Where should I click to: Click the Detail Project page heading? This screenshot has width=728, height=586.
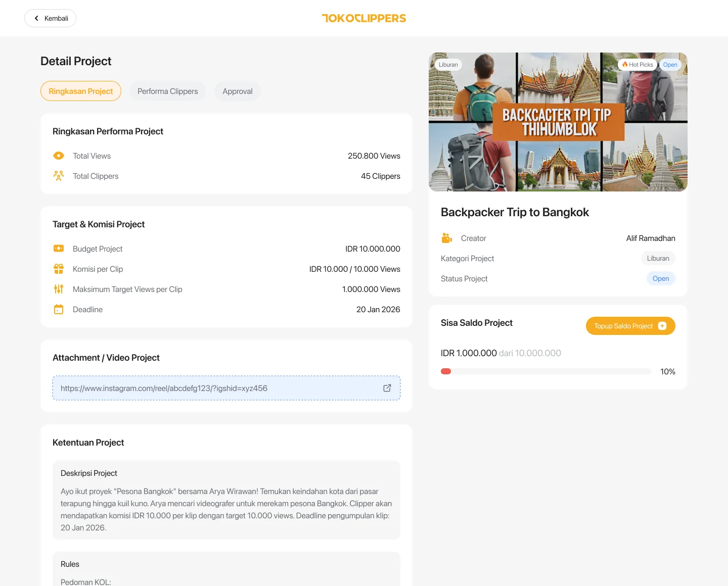(x=76, y=61)
